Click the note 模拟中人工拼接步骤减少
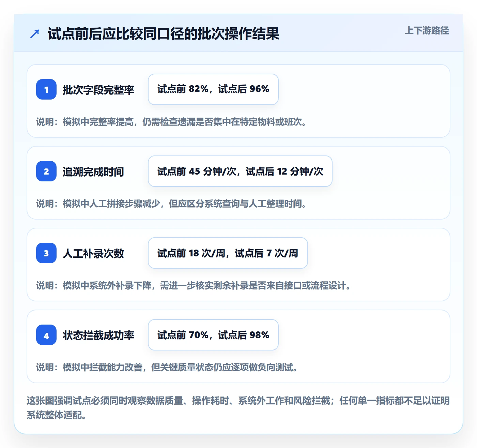 pyautogui.click(x=172, y=204)
